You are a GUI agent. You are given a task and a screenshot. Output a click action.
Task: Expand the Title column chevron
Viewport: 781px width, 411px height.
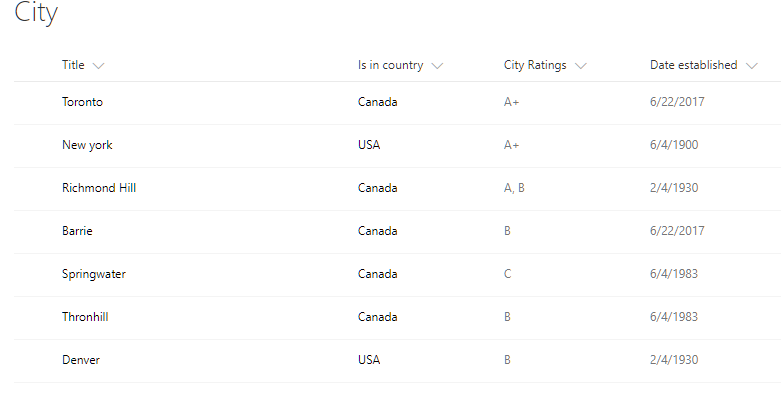pos(98,66)
